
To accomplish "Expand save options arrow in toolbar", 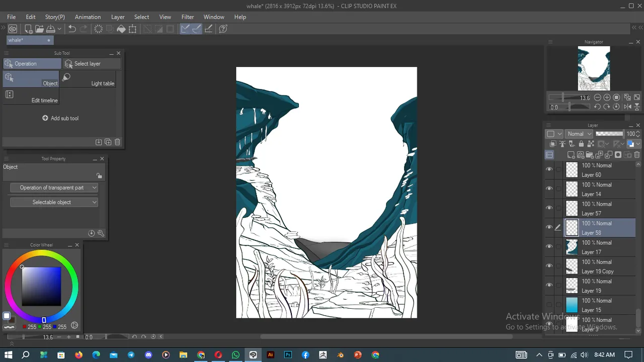I will point(59,29).
